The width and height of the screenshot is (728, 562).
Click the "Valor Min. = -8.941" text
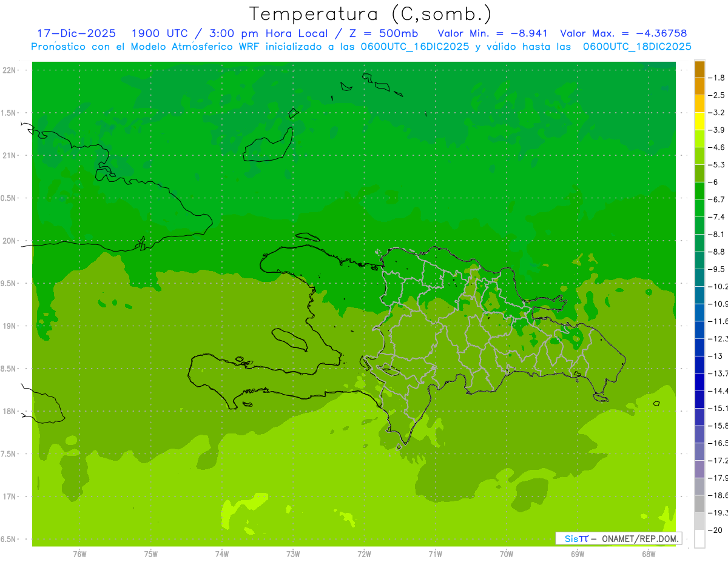click(x=493, y=33)
